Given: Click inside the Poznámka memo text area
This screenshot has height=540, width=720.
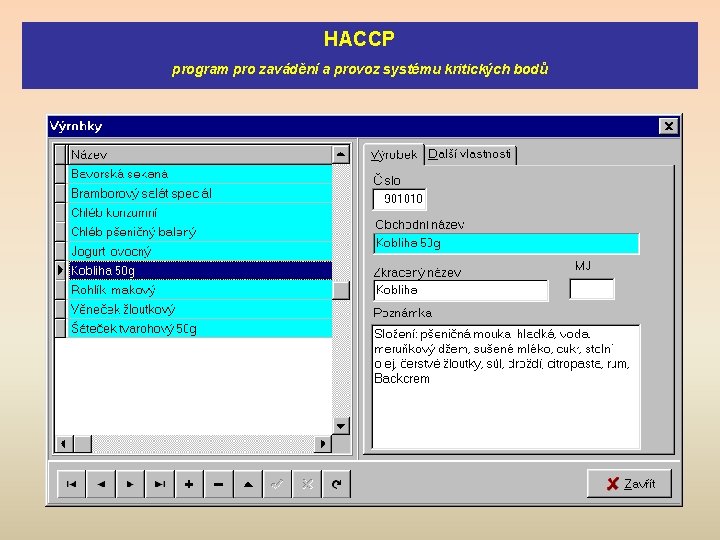Looking at the screenshot, I should pyautogui.click(x=506, y=387).
